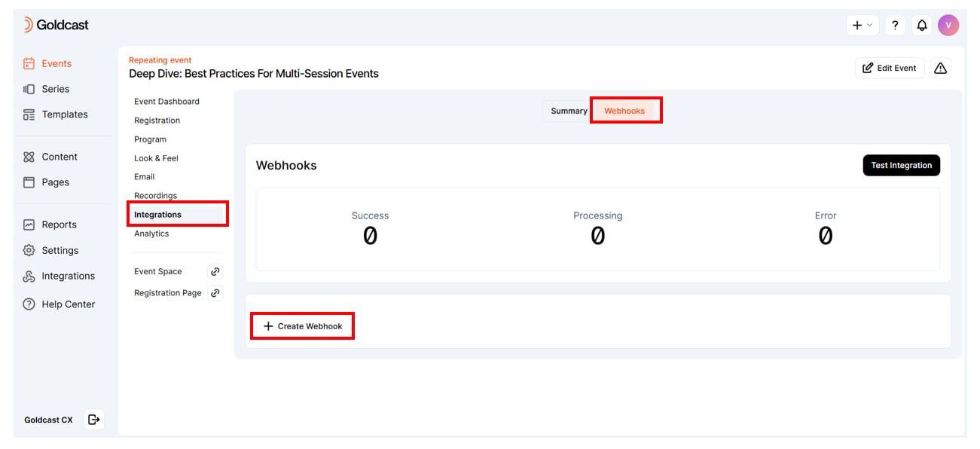
Task: Copy link icon next to Event Space
Action: tap(215, 271)
